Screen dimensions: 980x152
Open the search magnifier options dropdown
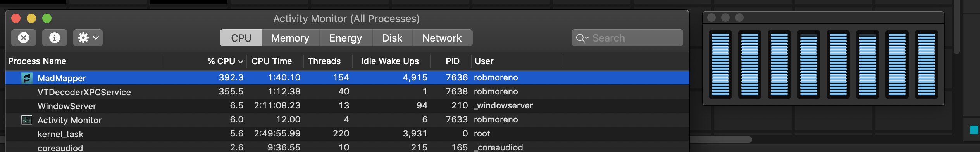click(582, 38)
